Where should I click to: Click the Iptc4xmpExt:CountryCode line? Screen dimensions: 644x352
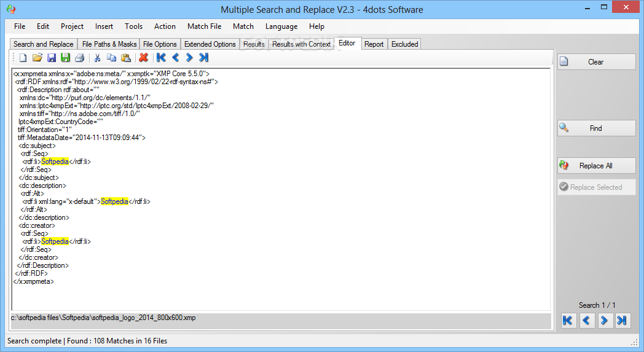pos(61,122)
